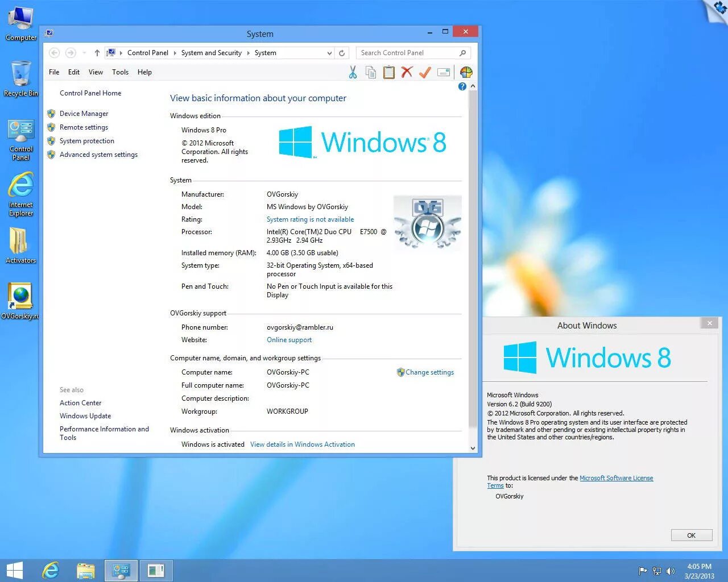Open Remote settings link
728x582 pixels.
[84, 127]
